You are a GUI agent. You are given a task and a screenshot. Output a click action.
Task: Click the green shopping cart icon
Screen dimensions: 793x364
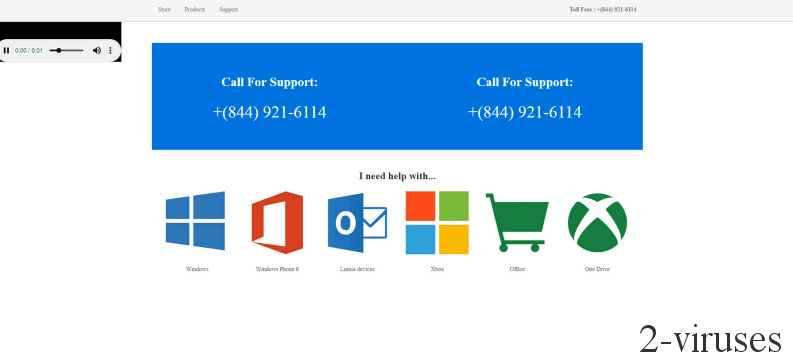click(517, 222)
